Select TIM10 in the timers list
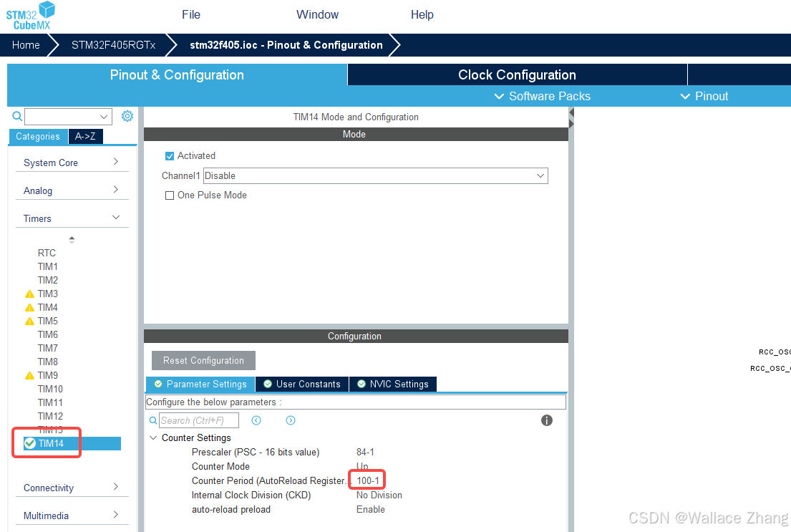Screen dimensions: 791x532 pos(50,390)
